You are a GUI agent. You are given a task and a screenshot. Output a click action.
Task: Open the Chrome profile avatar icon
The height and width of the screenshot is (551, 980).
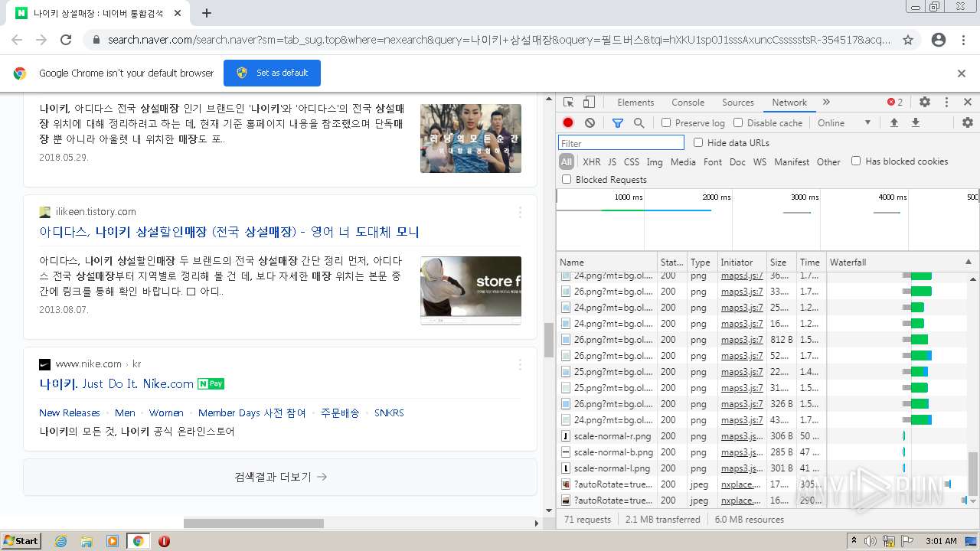tap(939, 40)
